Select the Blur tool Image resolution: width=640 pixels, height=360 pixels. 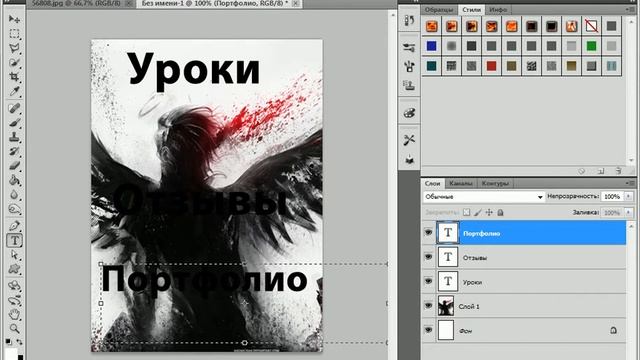click(x=14, y=195)
